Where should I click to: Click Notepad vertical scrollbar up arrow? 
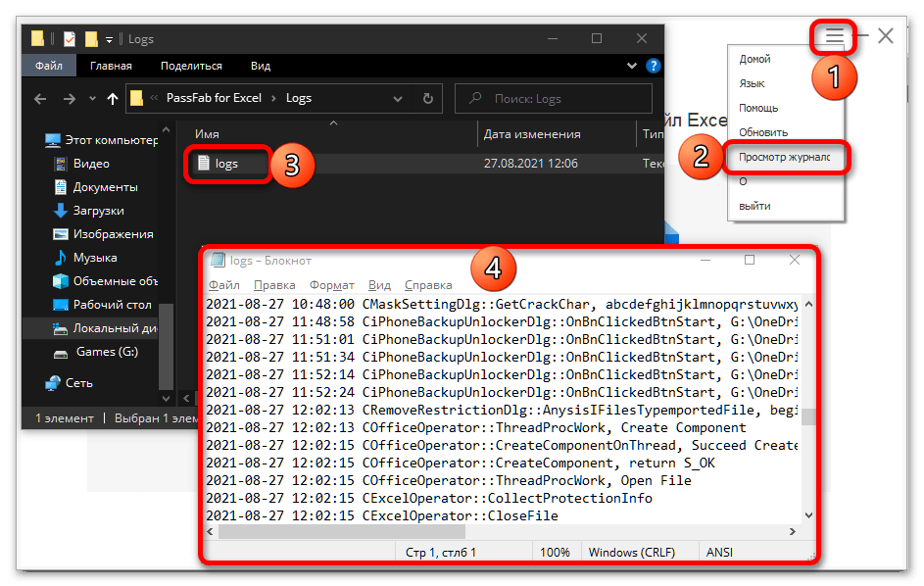pyautogui.click(x=808, y=304)
